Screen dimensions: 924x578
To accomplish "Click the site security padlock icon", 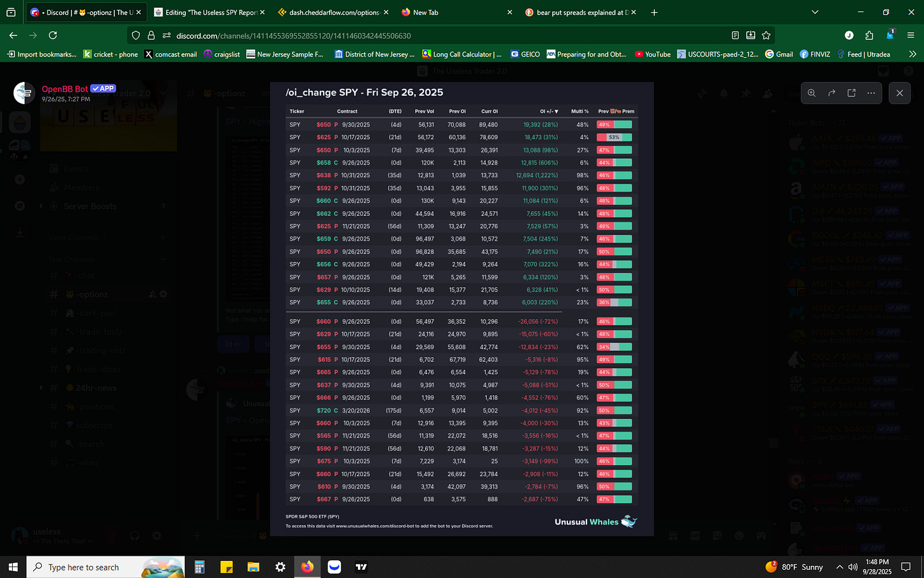I will 151,36.
